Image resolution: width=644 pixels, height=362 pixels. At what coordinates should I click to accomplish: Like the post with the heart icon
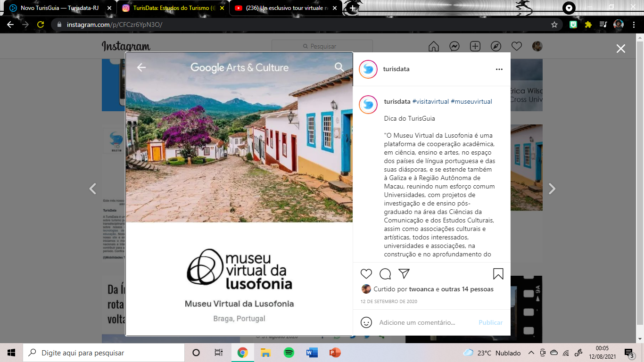pyautogui.click(x=366, y=274)
